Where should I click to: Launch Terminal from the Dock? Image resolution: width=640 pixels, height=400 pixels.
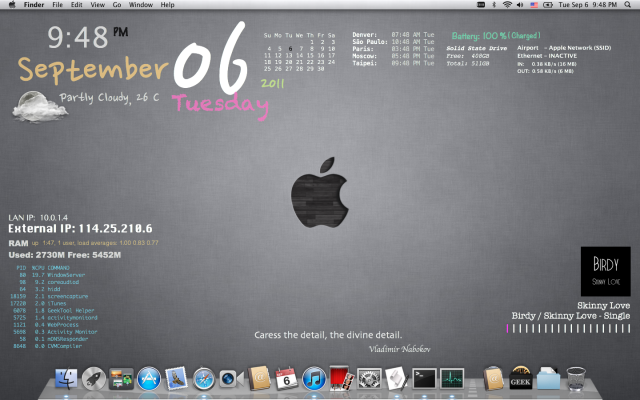point(424,379)
